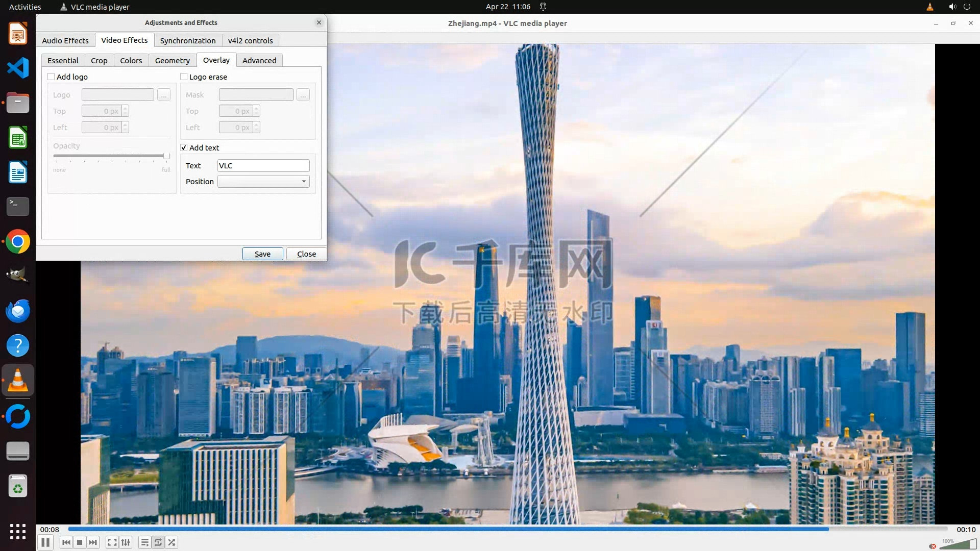Open the Geometry sub-tab
This screenshot has height=551, width=980.
pos(172,60)
